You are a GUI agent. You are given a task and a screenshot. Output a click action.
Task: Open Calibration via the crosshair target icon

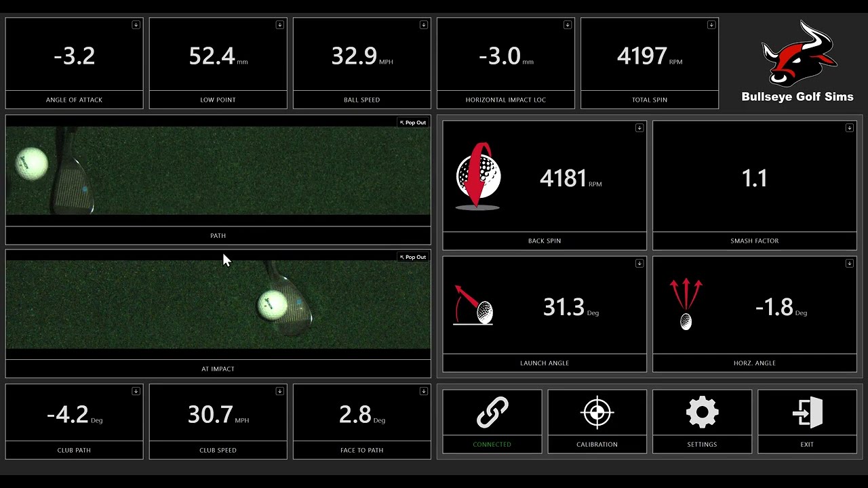tap(597, 412)
